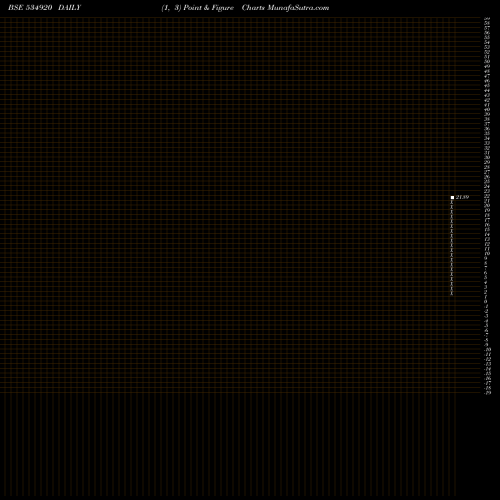500x500 pixels.
Task: Click the topmost X below the white marker
Action: 452,202
